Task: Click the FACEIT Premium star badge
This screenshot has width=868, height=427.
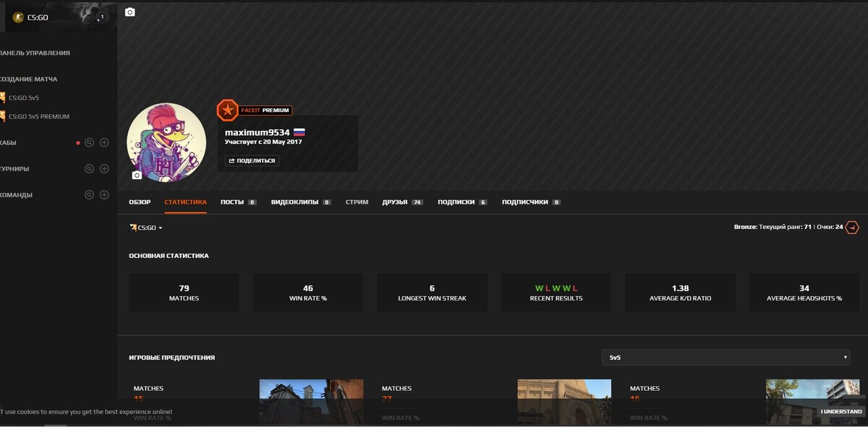Action: tap(227, 110)
